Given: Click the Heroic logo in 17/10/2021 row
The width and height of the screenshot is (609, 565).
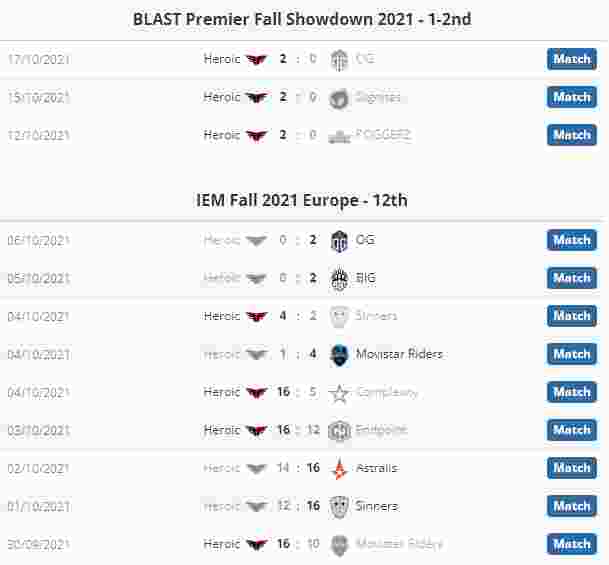Looking at the screenshot, I should 256,59.
